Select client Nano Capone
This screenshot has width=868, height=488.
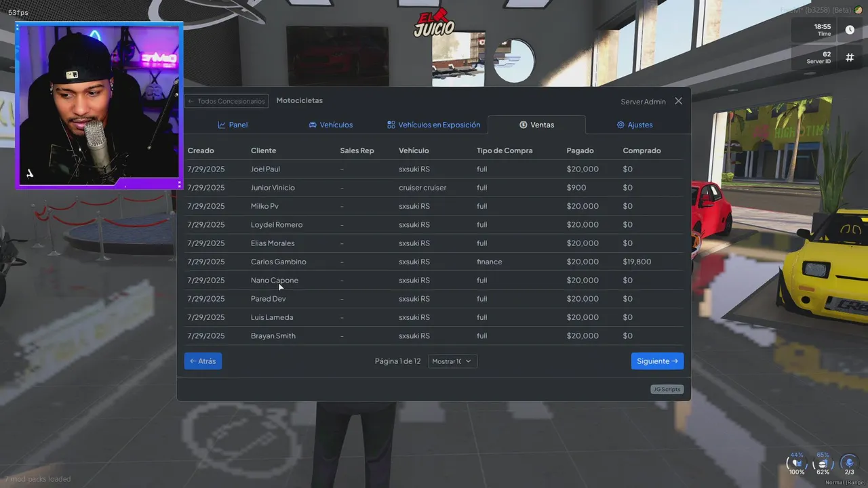click(275, 280)
